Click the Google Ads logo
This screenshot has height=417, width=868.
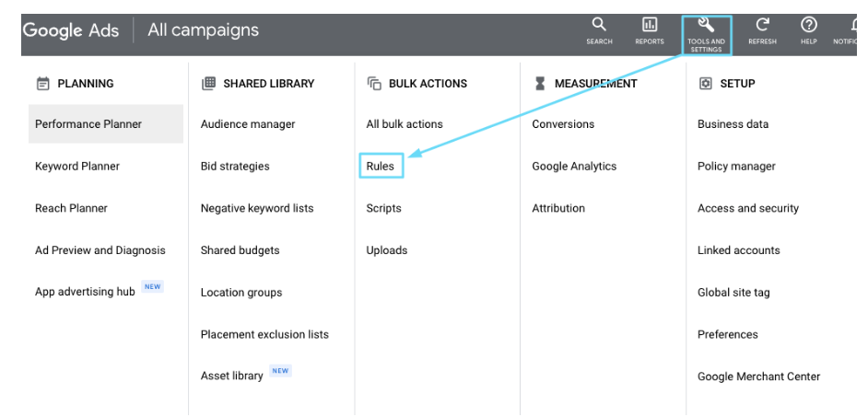point(71,29)
